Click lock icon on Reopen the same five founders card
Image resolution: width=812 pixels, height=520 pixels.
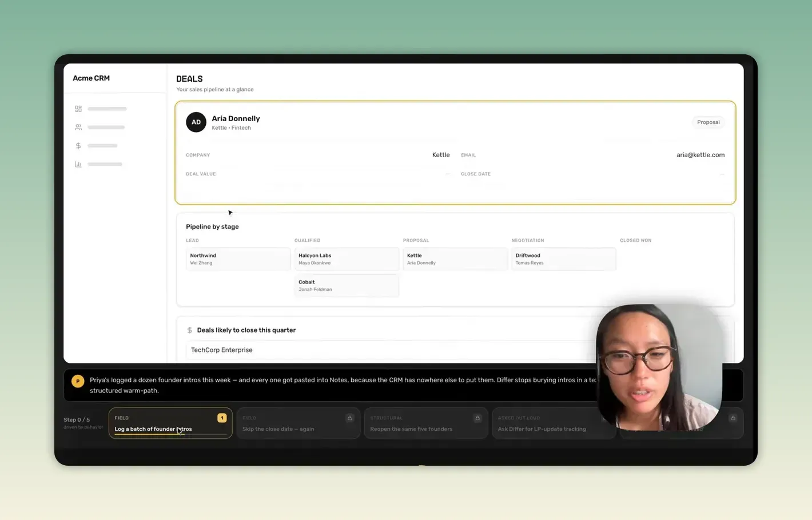click(x=477, y=418)
